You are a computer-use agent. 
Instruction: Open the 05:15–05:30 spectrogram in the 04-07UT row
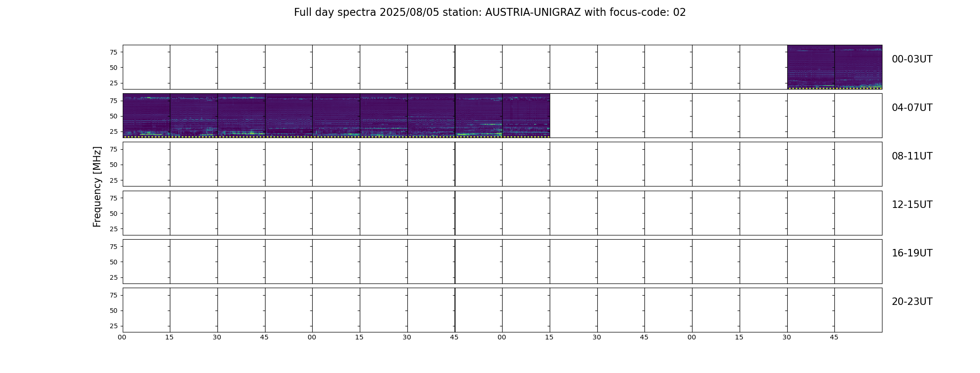click(x=384, y=116)
